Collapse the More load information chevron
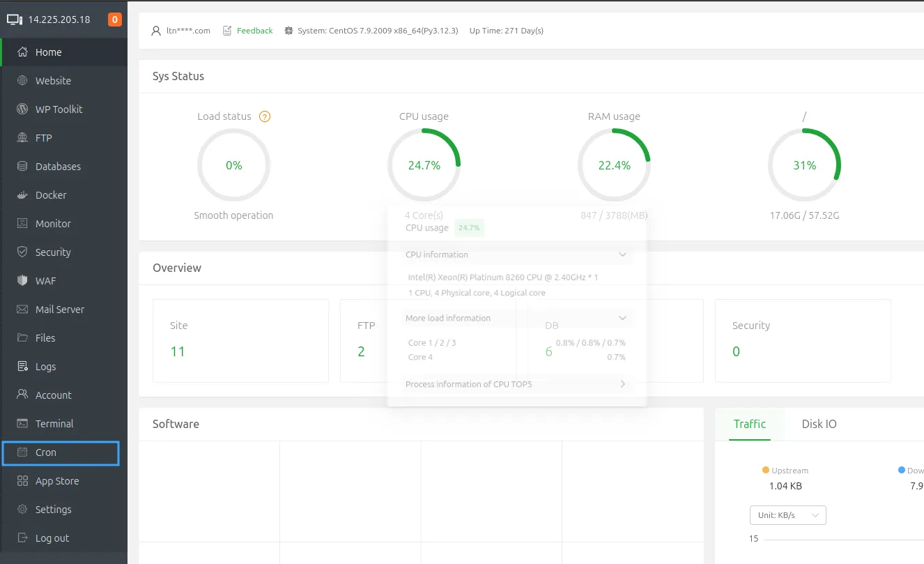Image resolution: width=924 pixels, height=564 pixels. pyautogui.click(x=623, y=318)
